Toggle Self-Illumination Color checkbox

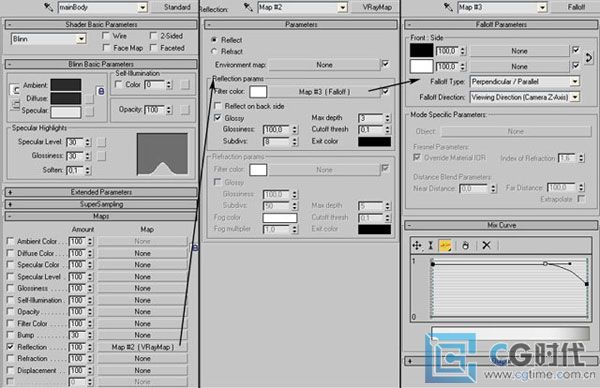[119, 84]
